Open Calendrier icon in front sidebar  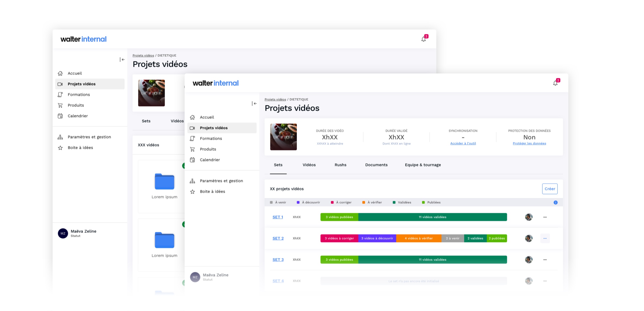point(192,160)
